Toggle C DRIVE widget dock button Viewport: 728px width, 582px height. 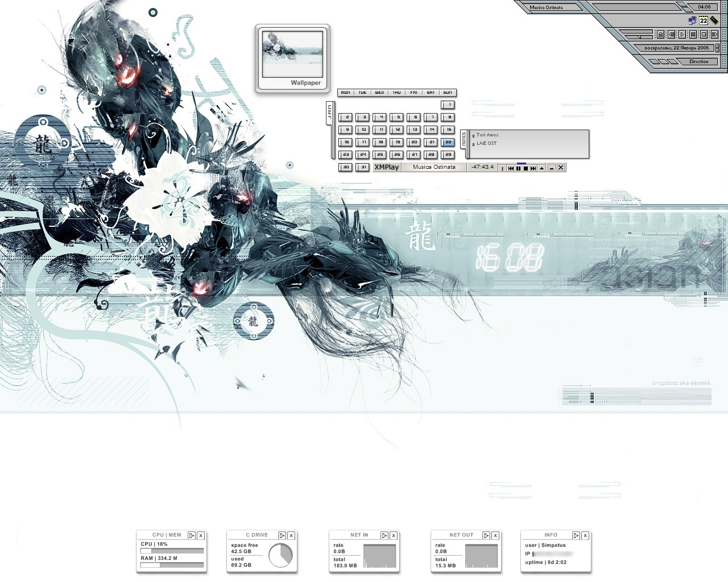(282, 535)
